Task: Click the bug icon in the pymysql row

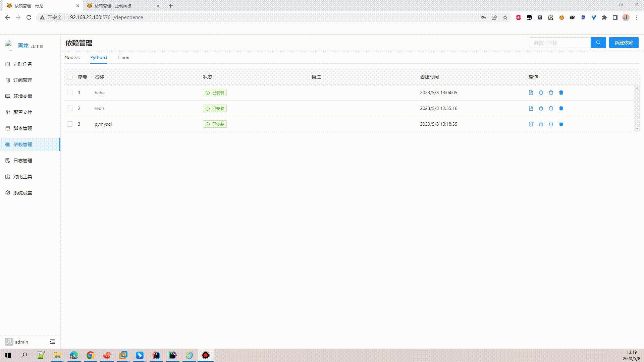Action: (x=541, y=124)
